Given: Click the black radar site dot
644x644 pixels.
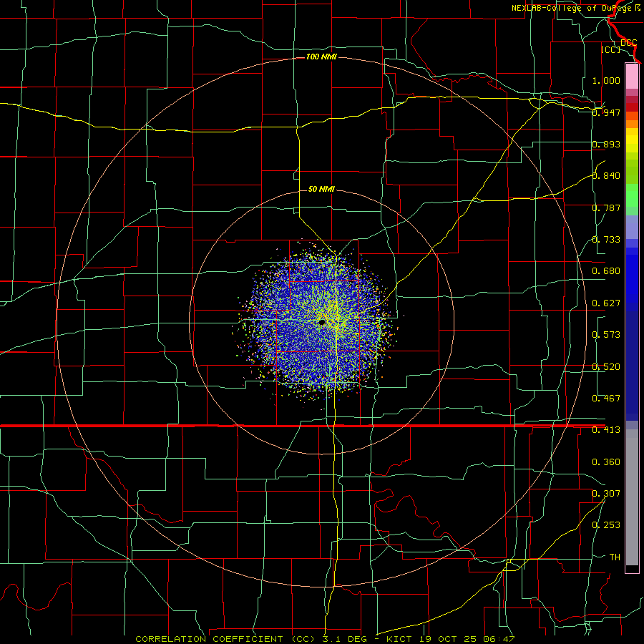Looking at the screenshot, I should [322, 323].
